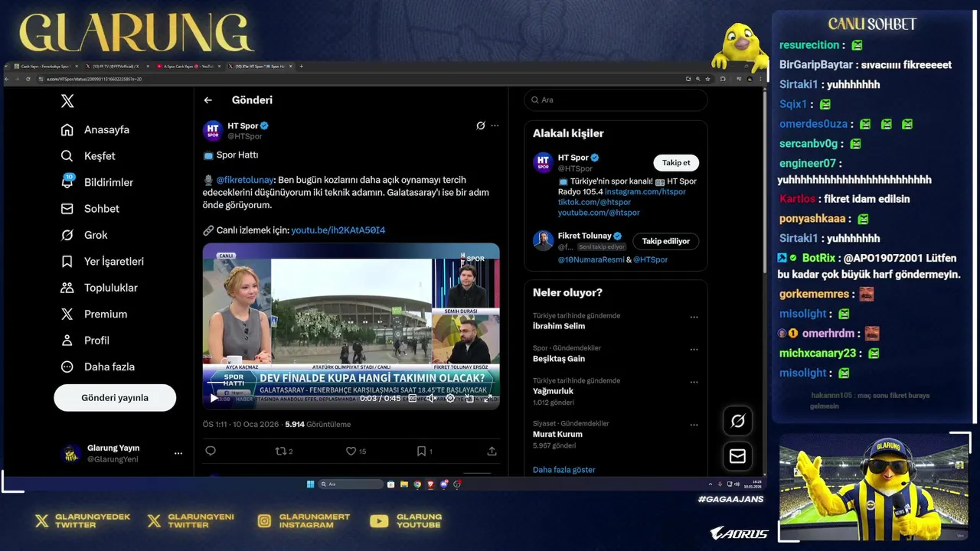The width and height of the screenshot is (980, 551).
Task: Toggle video captions in the player
Action: 413,398
